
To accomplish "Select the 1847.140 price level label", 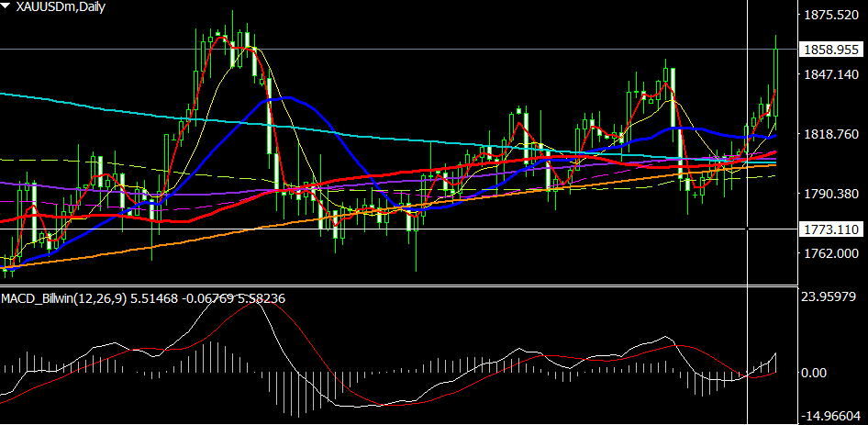I will tap(830, 74).
